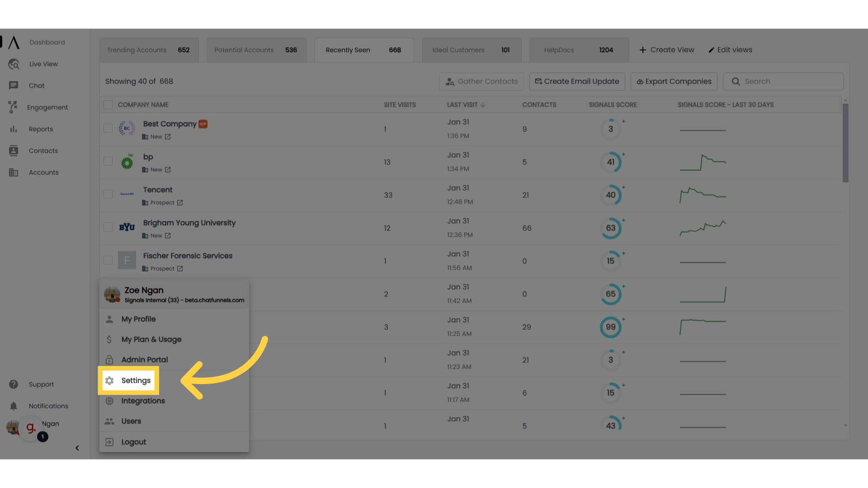The height and width of the screenshot is (488, 868).
Task: Check the bp row checkbox
Action: [108, 161]
